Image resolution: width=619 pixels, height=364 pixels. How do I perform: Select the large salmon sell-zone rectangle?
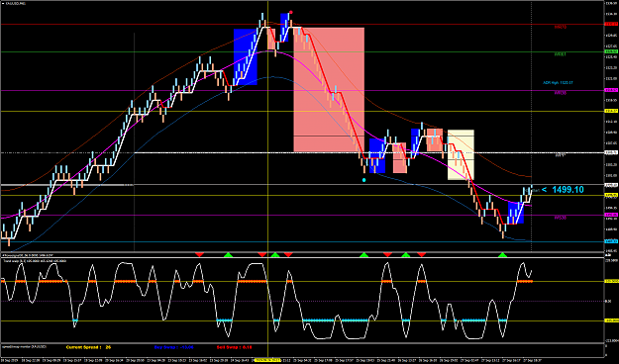(329, 90)
